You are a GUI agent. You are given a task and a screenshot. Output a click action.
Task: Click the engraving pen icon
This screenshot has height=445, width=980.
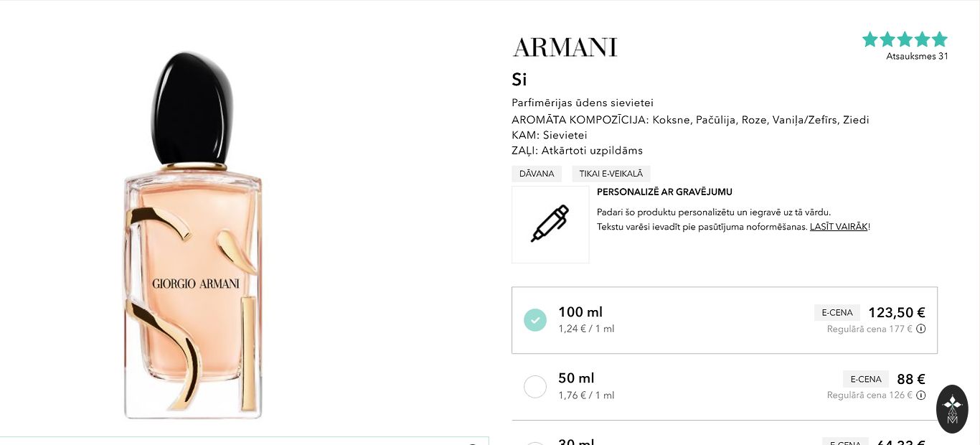point(550,224)
